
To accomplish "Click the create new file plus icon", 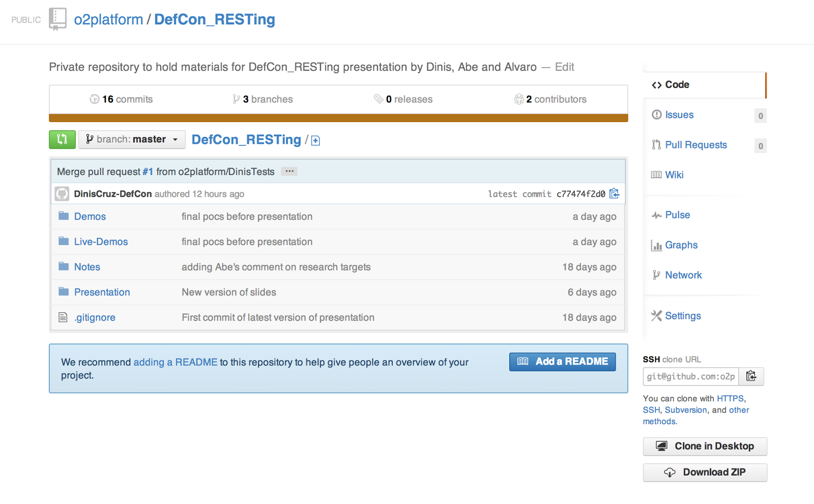I will click(315, 141).
